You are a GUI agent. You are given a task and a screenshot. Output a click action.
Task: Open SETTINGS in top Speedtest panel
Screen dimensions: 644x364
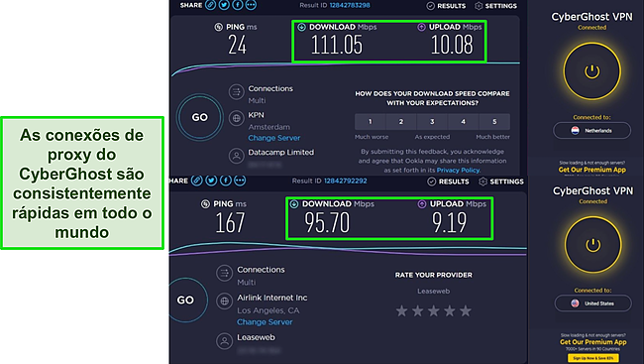[495, 6]
